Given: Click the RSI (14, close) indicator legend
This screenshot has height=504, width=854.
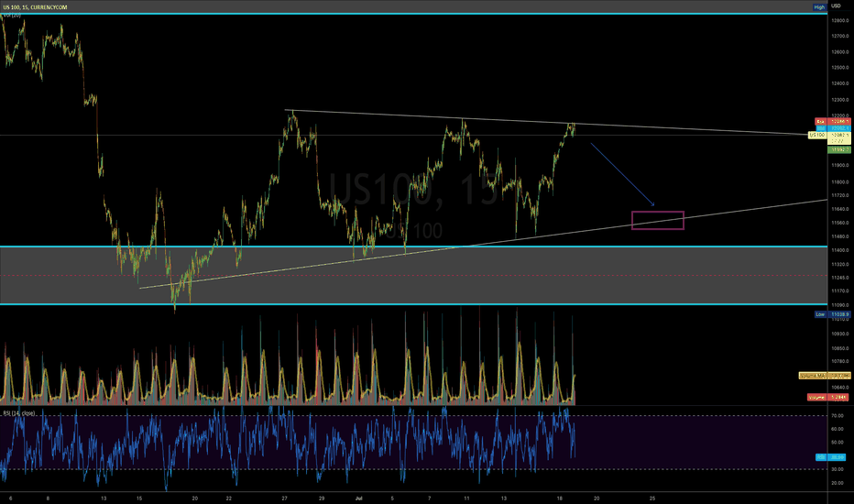Looking at the screenshot, I should tap(19, 413).
